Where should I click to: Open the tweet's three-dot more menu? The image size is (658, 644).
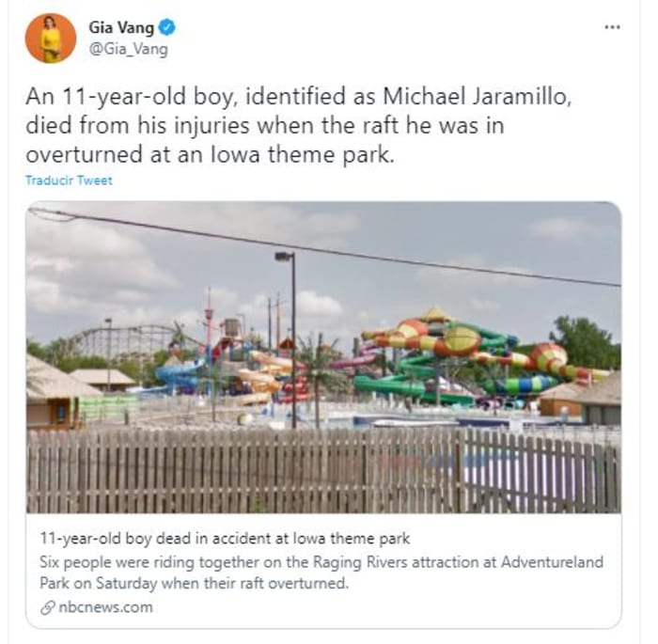612,27
